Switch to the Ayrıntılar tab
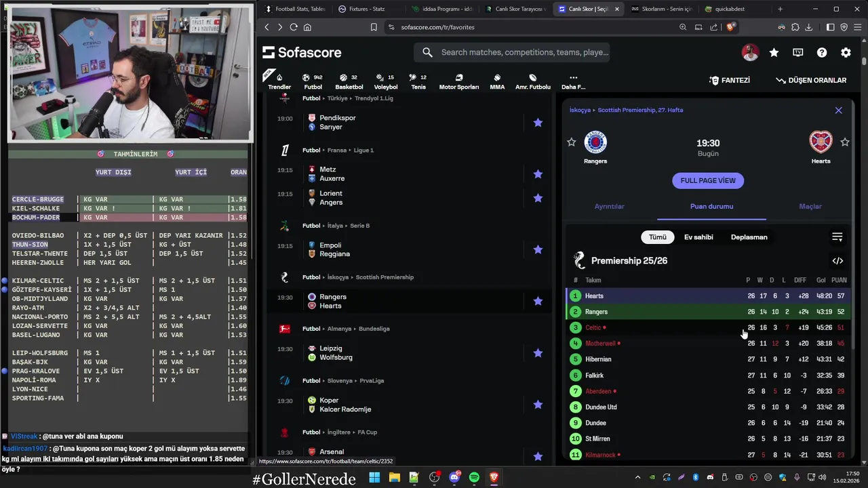The width and height of the screenshot is (868, 488). [x=609, y=206]
